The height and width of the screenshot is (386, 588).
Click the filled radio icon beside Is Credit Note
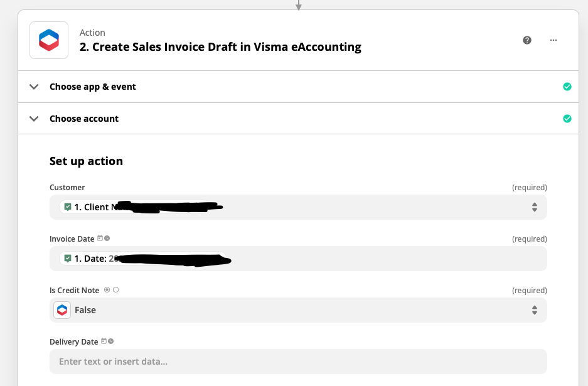[107, 290]
